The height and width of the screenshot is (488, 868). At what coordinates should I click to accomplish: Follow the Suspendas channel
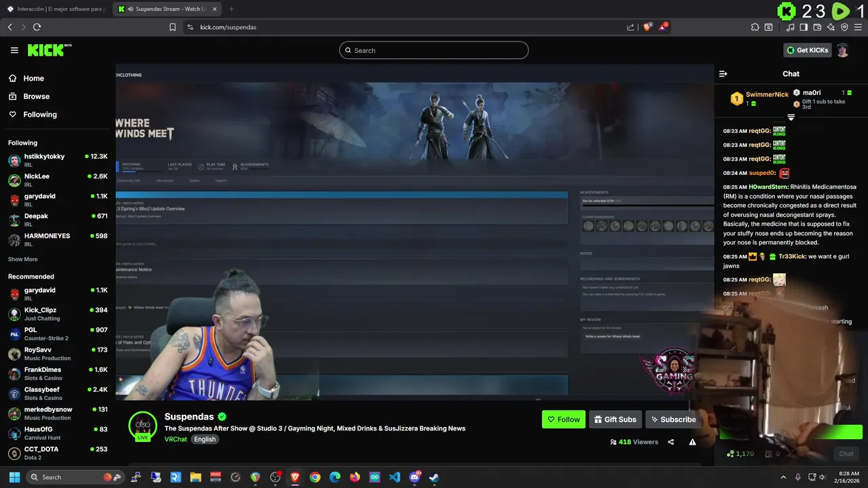point(564,420)
